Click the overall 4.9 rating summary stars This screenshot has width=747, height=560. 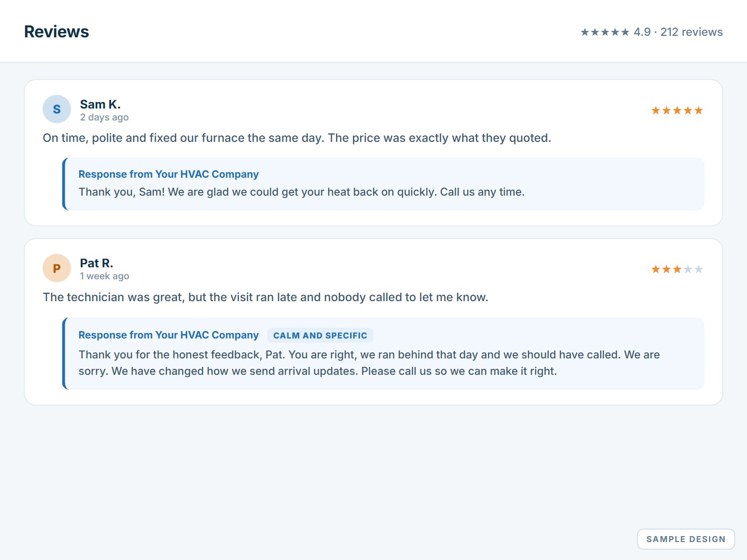coord(605,32)
